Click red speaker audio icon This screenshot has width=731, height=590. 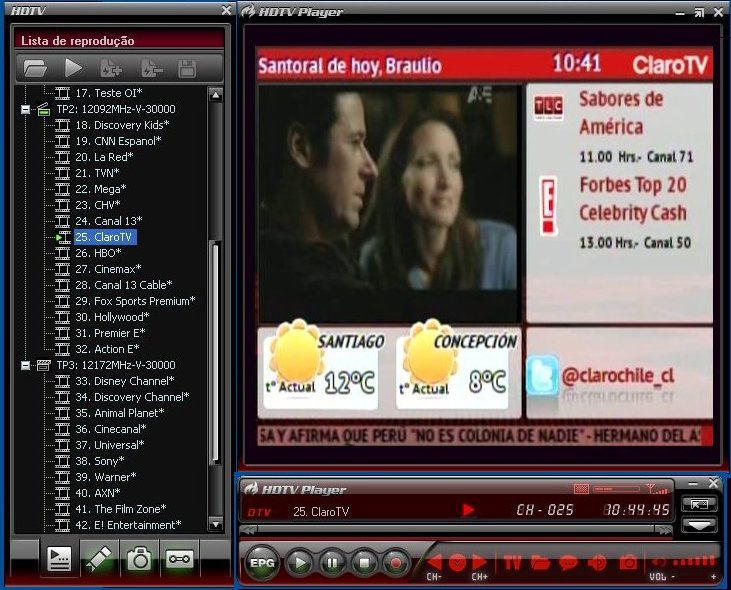597,563
